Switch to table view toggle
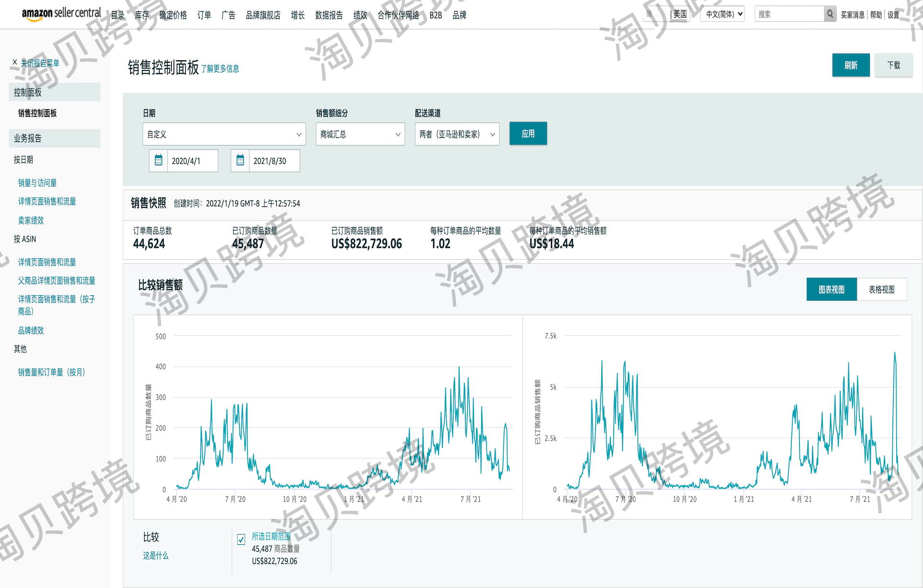 pyautogui.click(x=881, y=289)
